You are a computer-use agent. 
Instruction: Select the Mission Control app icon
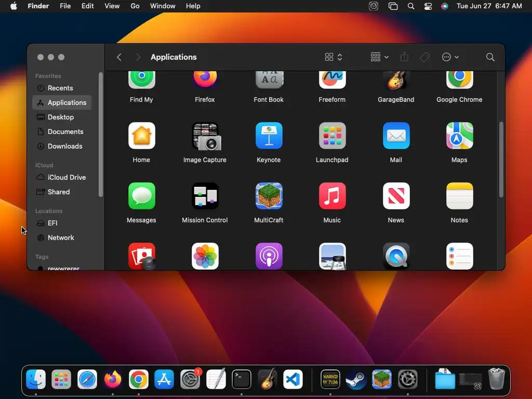(x=205, y=196)
